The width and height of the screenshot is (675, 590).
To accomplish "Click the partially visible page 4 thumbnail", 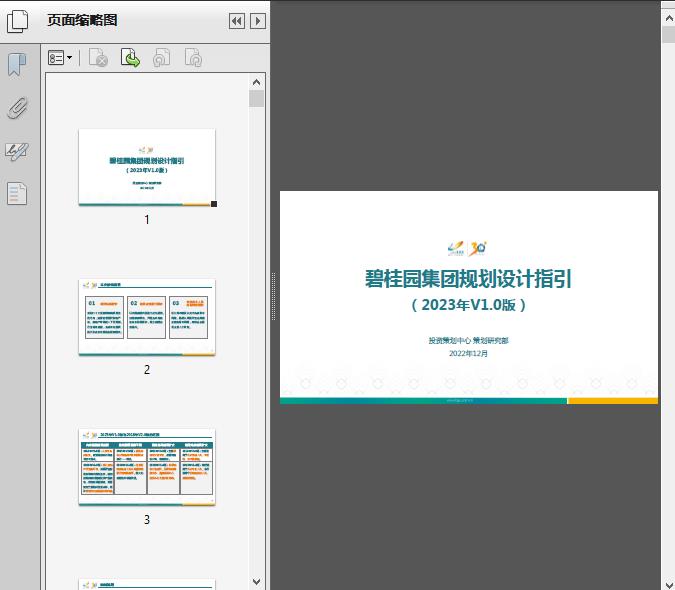I will (x=147, y=584).
